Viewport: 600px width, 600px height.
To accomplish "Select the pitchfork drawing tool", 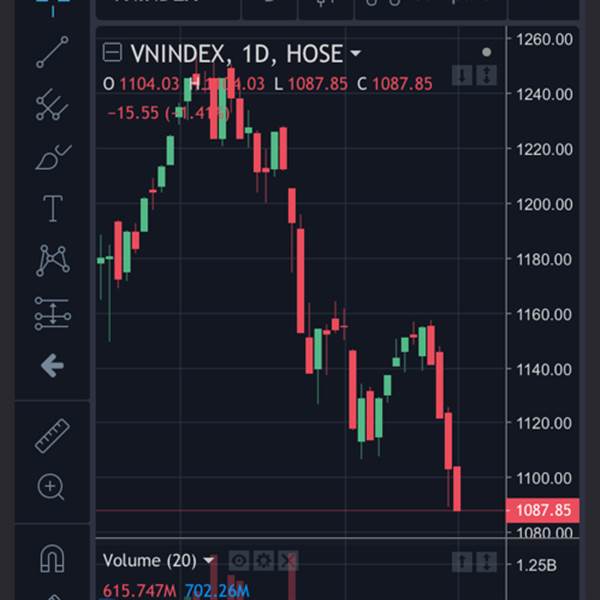I will point(52,104).
